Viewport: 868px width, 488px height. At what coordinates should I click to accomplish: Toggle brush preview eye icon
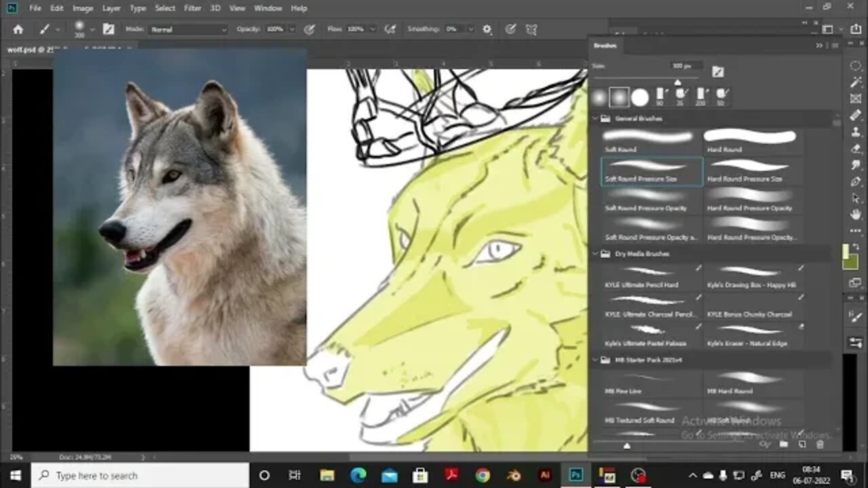point(766,445)
